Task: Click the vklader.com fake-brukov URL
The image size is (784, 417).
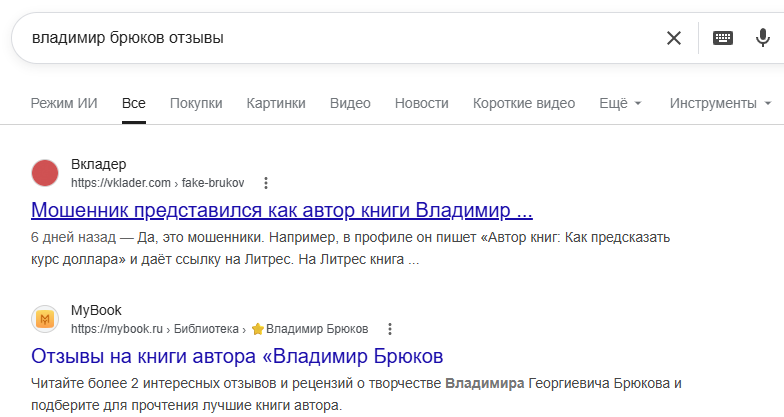Action: point(158,183)
